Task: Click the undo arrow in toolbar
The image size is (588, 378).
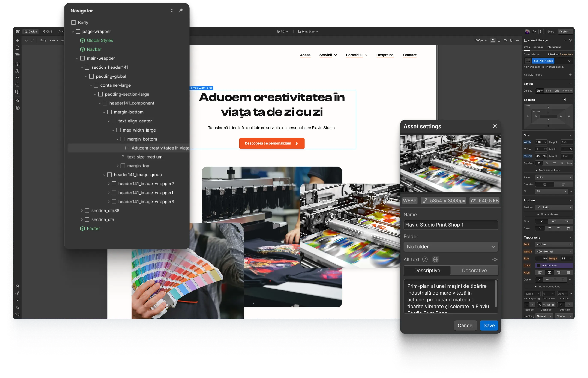Action: coord(26,41)
